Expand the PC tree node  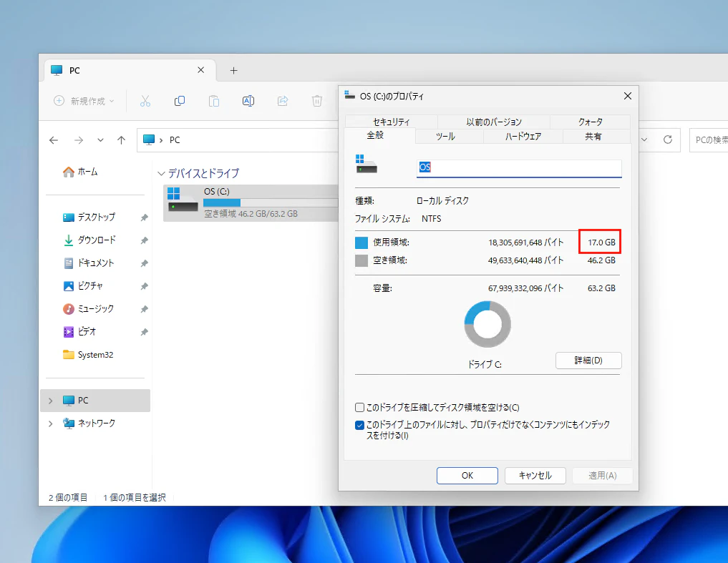pyautogui.click(x=51, y=401)
